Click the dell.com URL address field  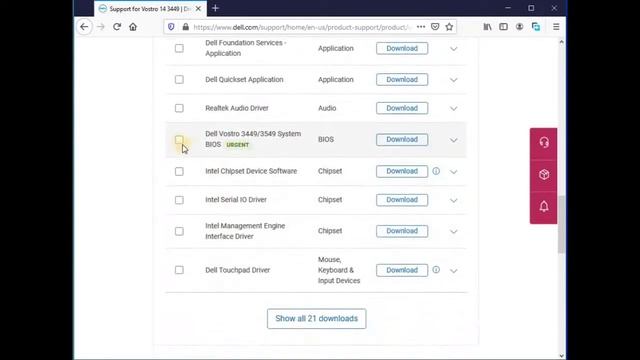302,27
